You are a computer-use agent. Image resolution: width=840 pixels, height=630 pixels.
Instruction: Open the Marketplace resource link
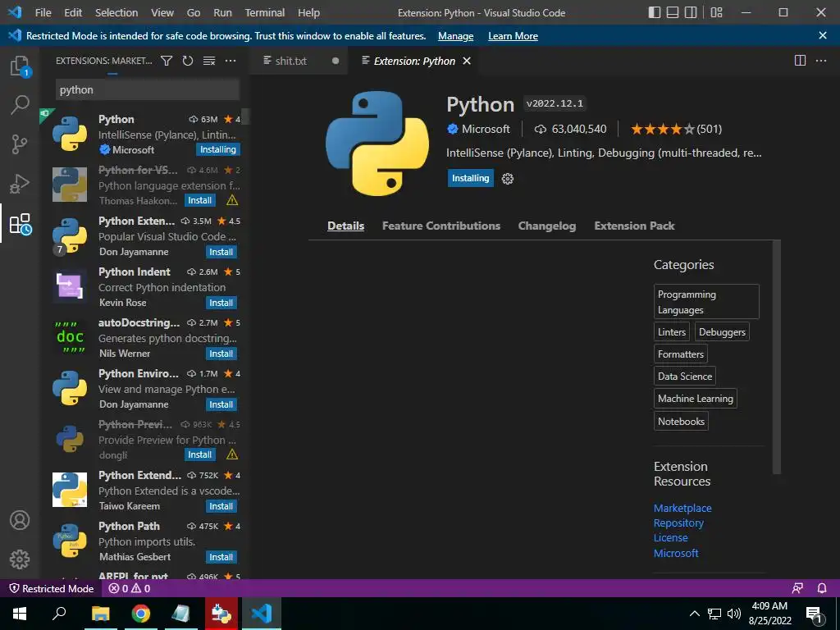click(682, 508)
